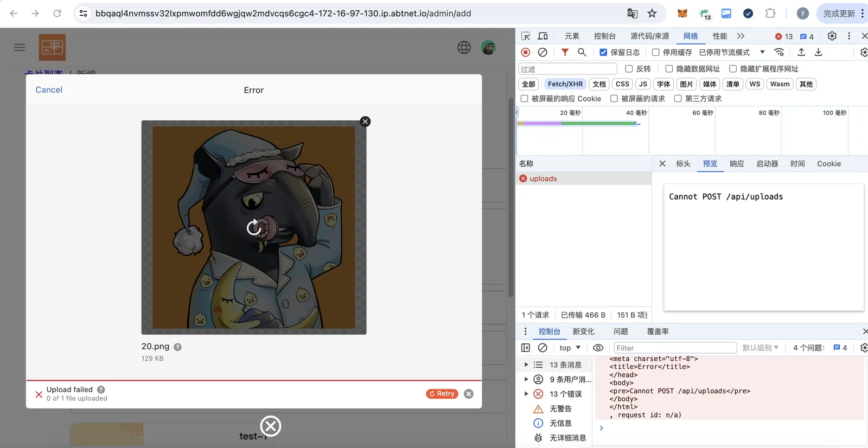Show more DevTools tabs with the double chevron

[741, 36]
